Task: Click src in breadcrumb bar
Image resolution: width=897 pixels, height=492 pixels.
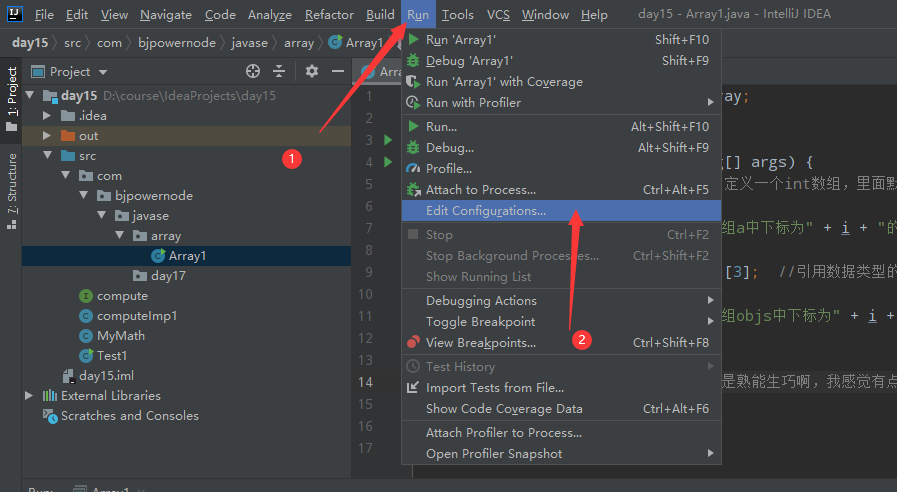Action: 72,43
